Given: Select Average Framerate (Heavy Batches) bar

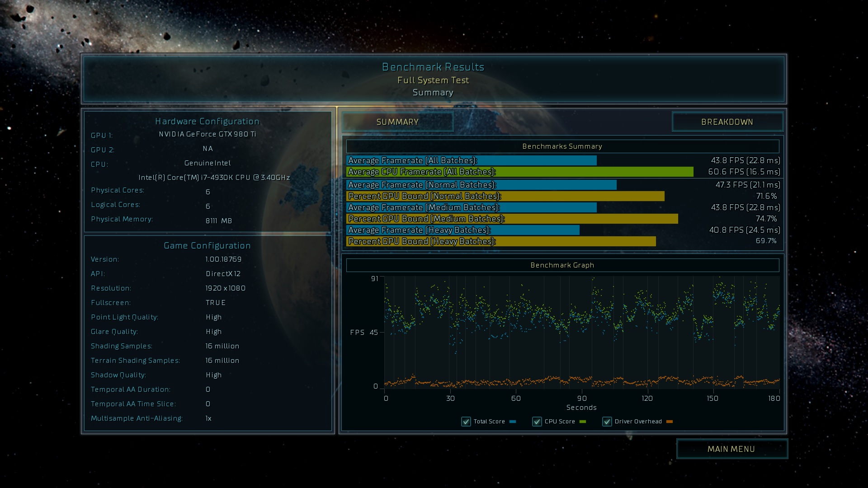Looking at the screenshot, I should point(462,230).
